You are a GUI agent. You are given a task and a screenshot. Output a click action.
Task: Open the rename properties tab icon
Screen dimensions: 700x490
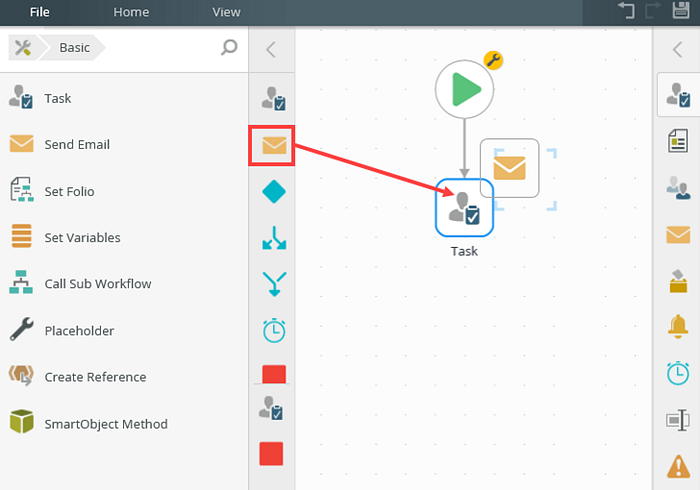coord(678,420)
